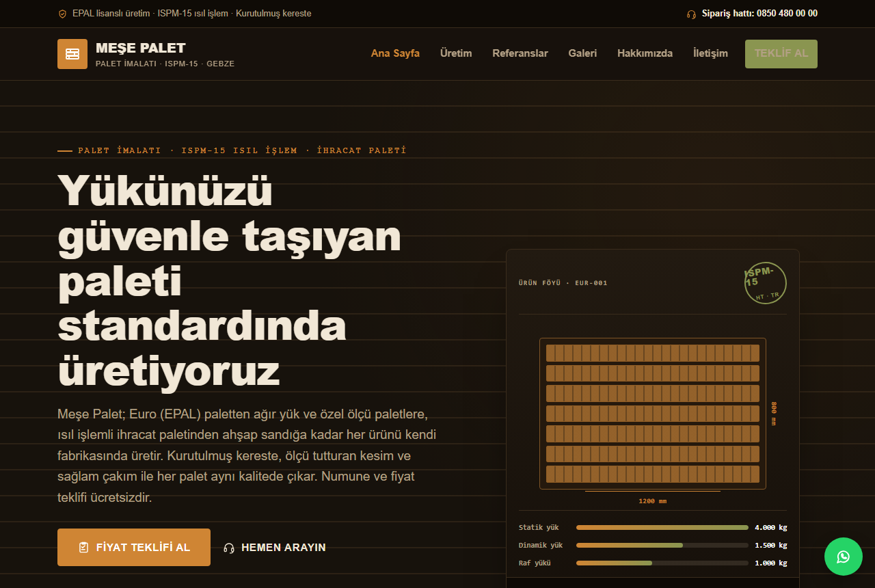
Task: Click the 1.000 kg value
Action: coord(771,563)
